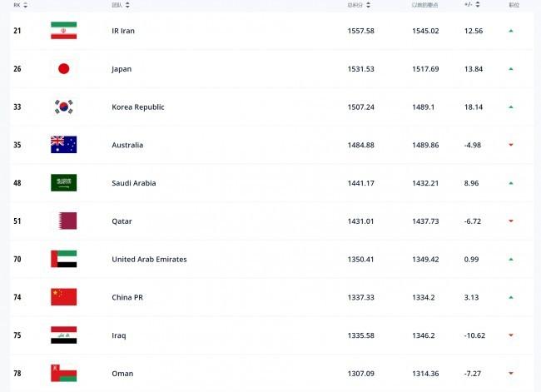541x392 pixels.
Task: Click the Japan flag icon
Action: 64,69
